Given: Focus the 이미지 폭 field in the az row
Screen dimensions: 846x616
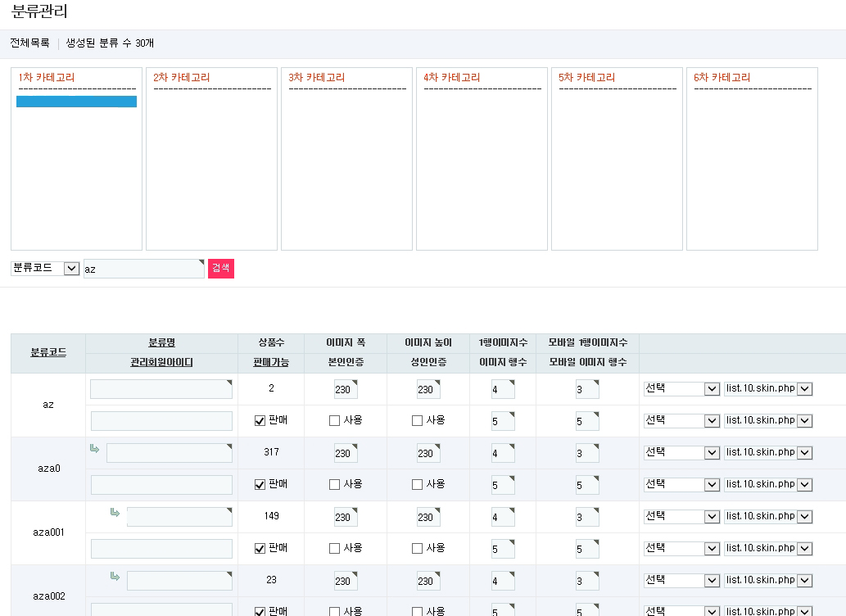Looking at the screenshot, I should tap(345, 390).
